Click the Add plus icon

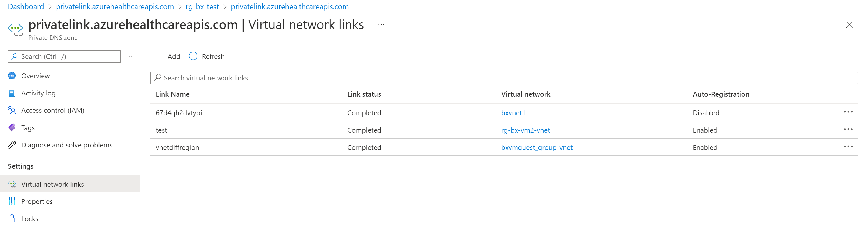click(x=159, y=56)
